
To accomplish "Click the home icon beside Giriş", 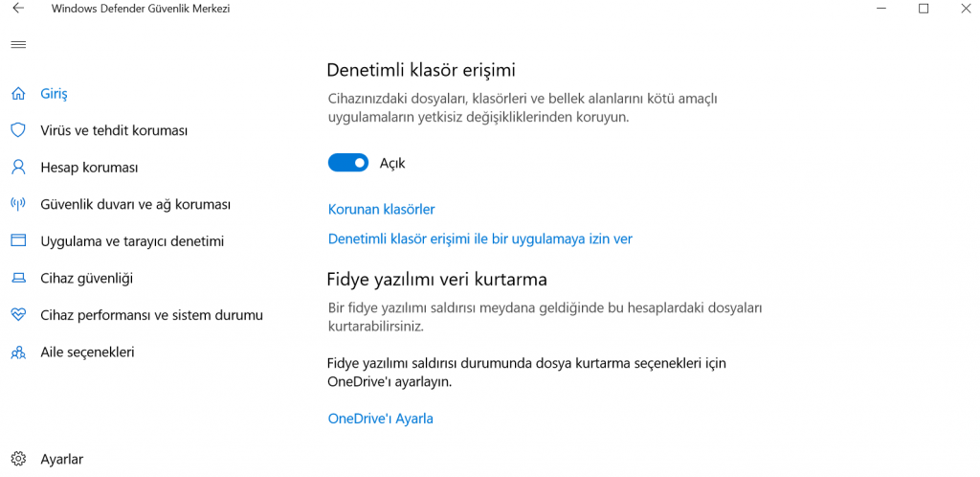I will tap(18, 94).
